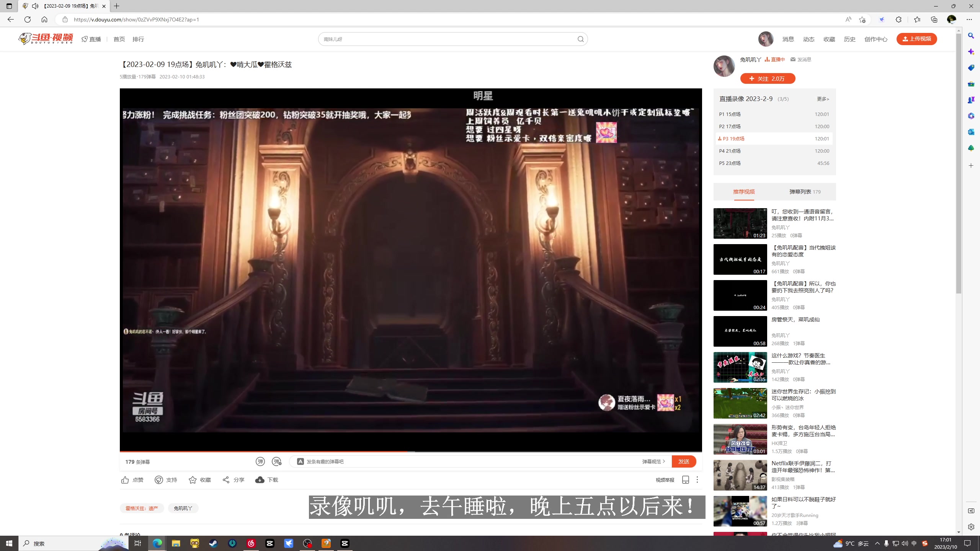Click the 上传视频 button
This screenshot has height=551, width=980.
tap(916, 39)
